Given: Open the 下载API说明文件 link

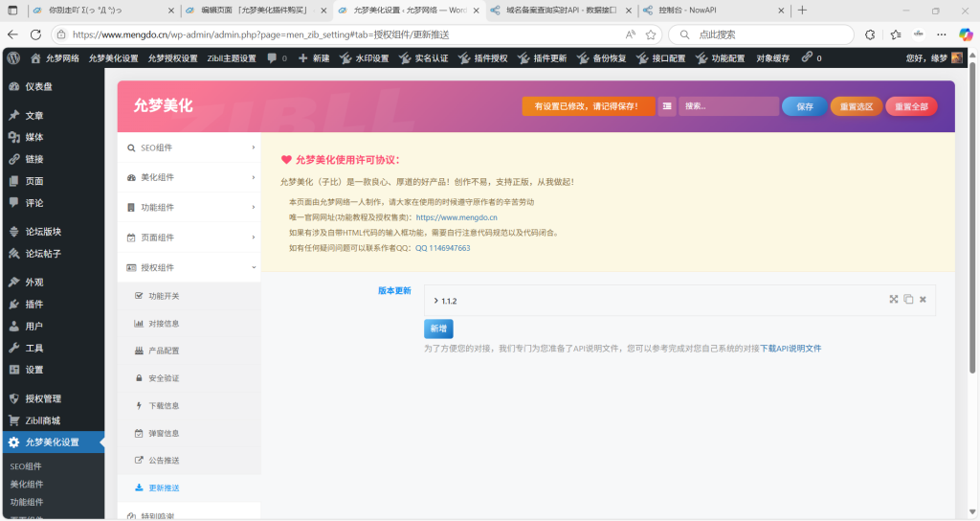Looking at the screenshot, I should (x=791, y=349).
